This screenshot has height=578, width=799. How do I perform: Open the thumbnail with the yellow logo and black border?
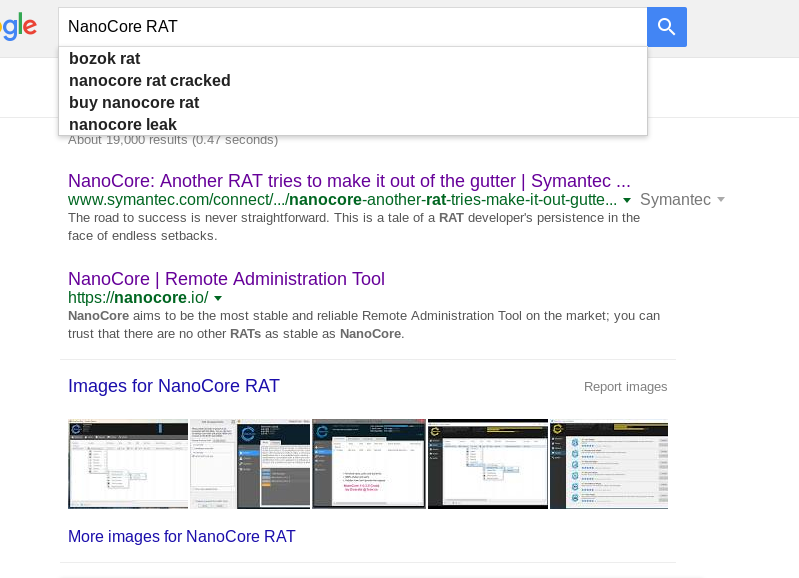488,464
